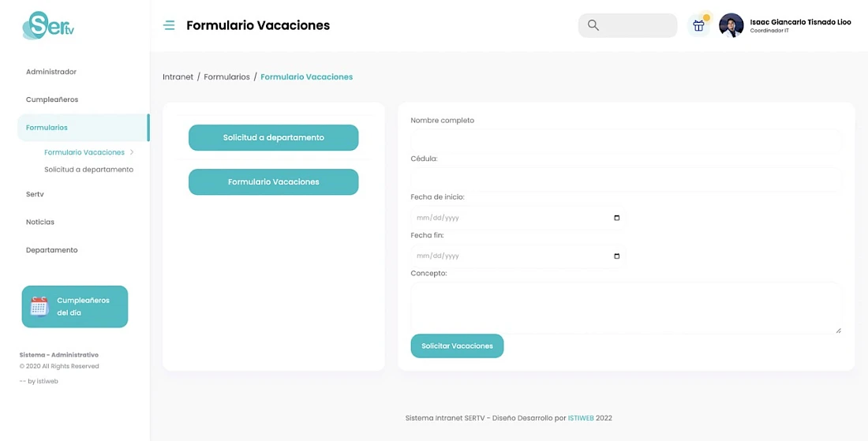Open the gift notifications icon
Image resolution: width=868 pixels, height=441 pixels.
click(698, 25)
